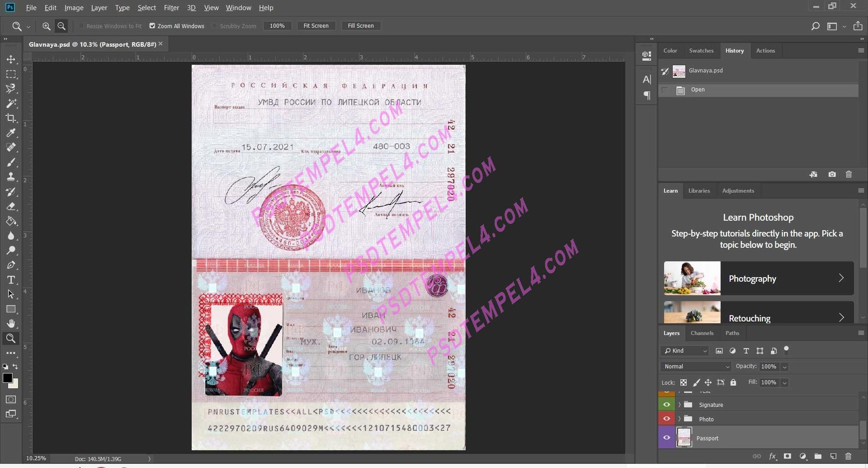Screen dimensions: 868x468
Task: Select the Eraser tool
Action: 11,206
